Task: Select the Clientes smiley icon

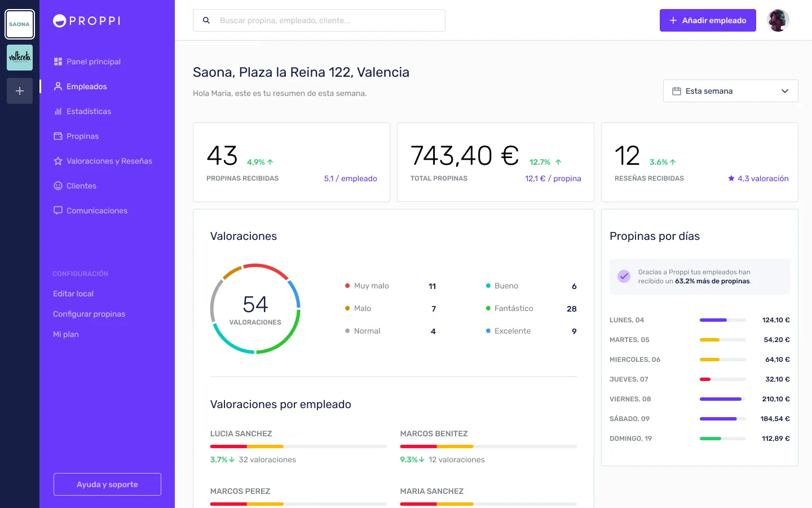Action: (x=58, y=186)
